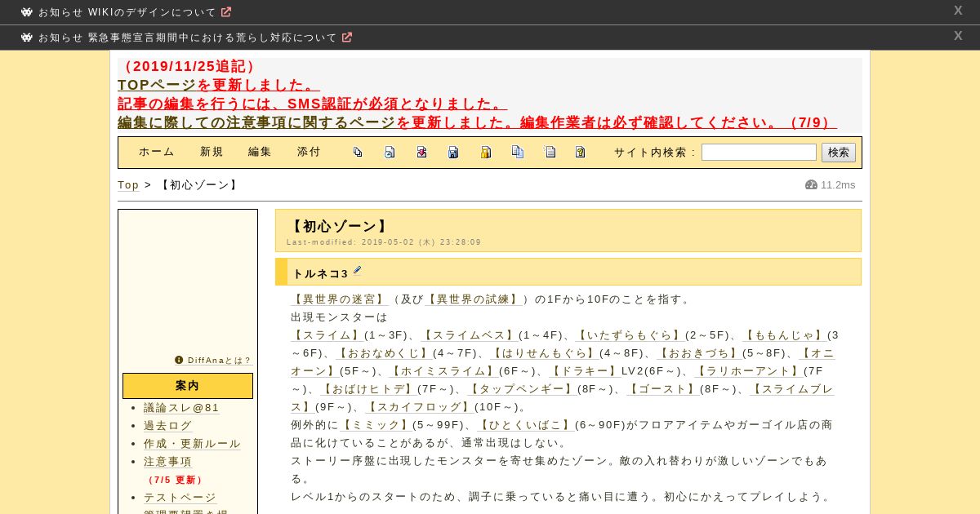Image resolution: width=980 pixels, height=514 pixels.
Task: Click the 検索 search button
Action: tap(839, 153)
